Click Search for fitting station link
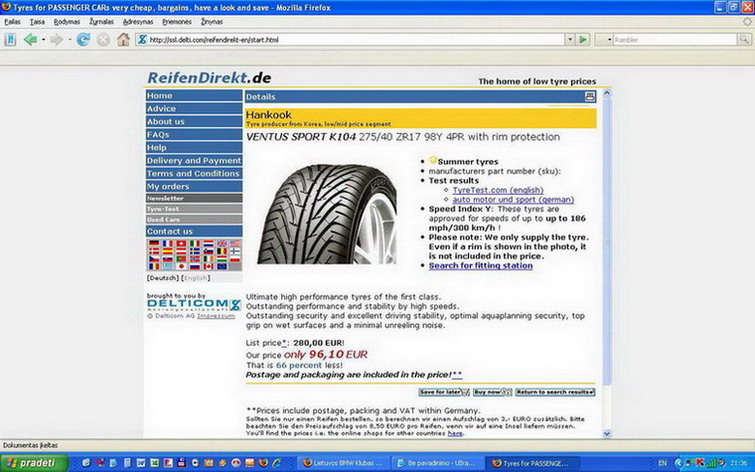The width and height of the screenshot is (755, 472). click(481, 265)
